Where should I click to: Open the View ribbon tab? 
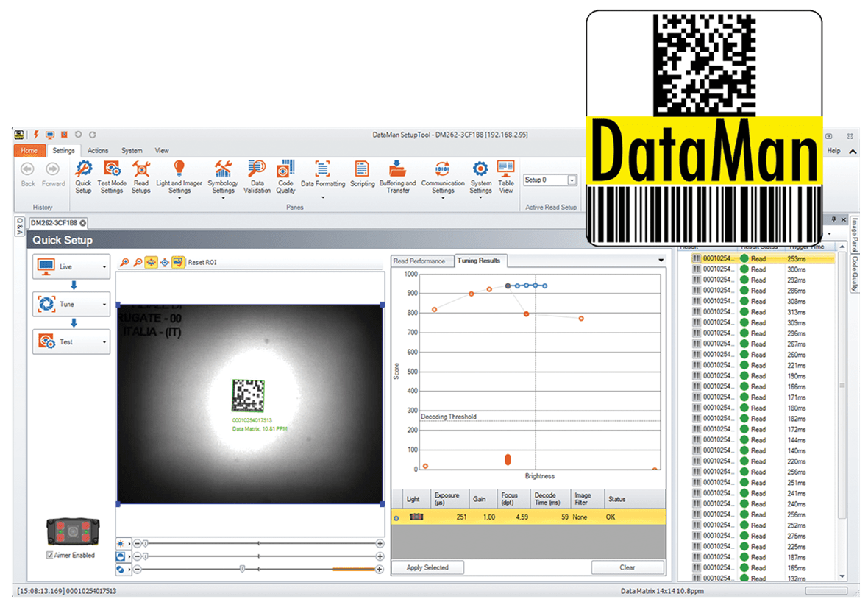point(162,150)
